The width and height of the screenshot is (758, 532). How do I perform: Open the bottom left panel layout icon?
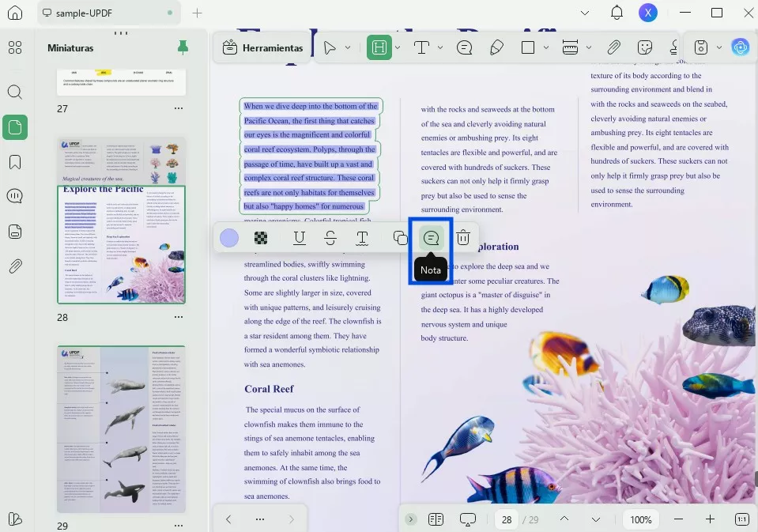15,519
